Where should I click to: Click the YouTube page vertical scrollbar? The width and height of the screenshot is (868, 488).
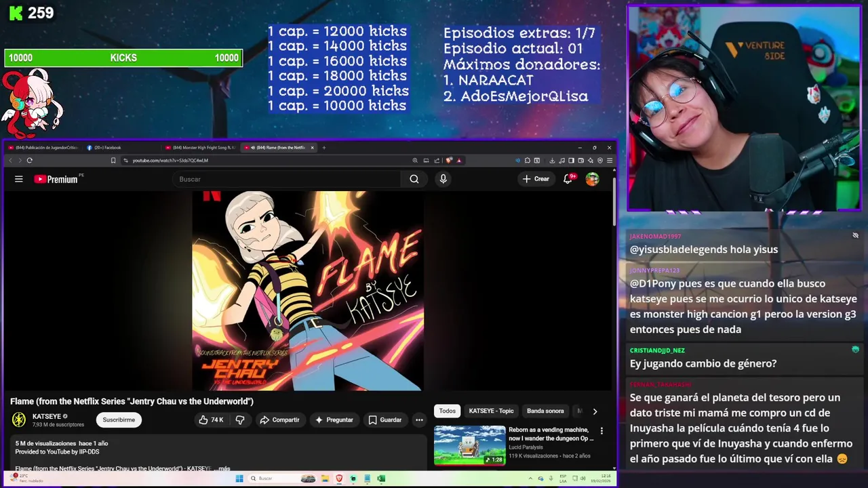(614, 203)
